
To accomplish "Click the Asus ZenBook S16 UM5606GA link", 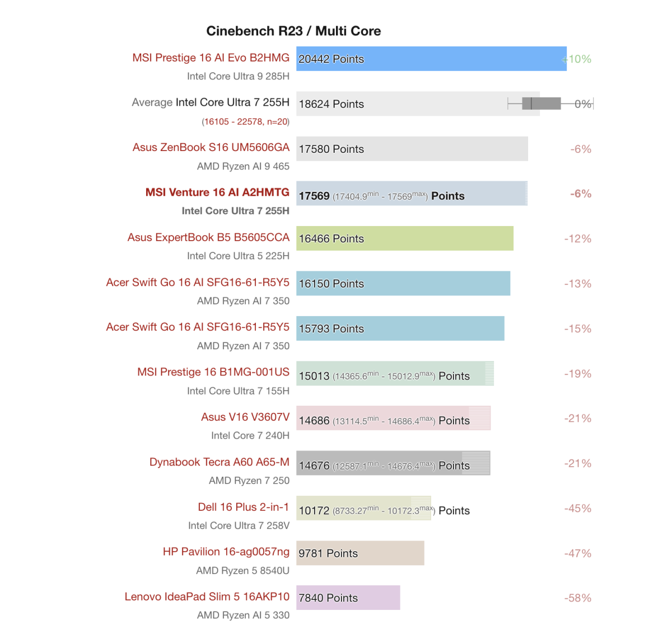I will click(x=211, y=147).
